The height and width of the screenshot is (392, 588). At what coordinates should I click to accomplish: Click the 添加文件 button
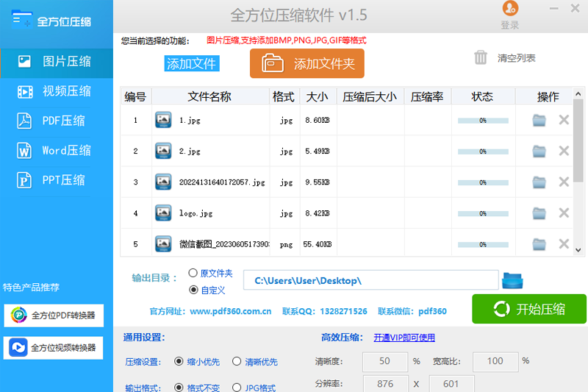pos(192,63)
